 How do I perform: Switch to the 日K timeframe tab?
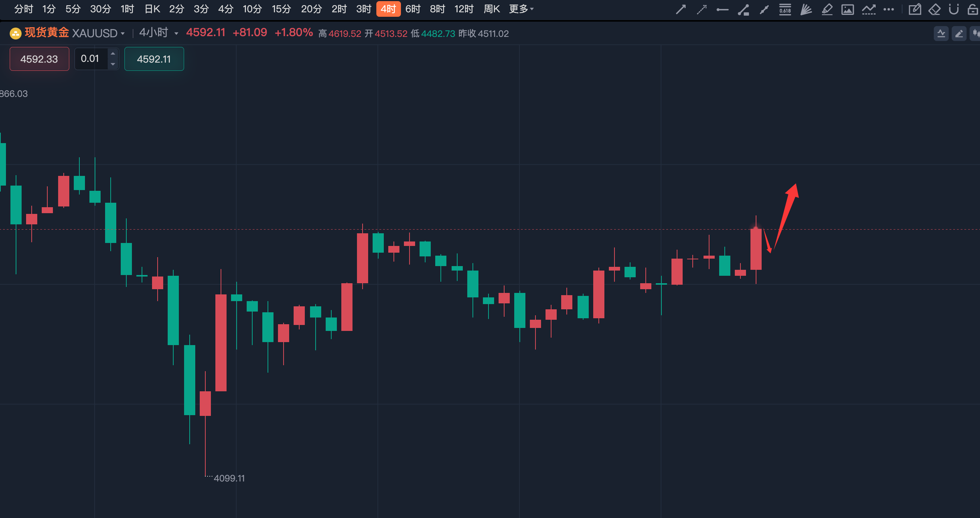(x=152, y=9)
